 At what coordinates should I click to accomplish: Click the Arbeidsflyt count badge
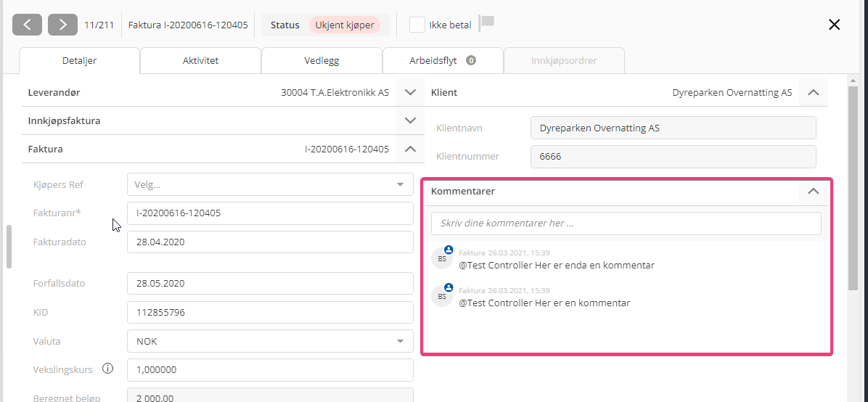point(471,61)
